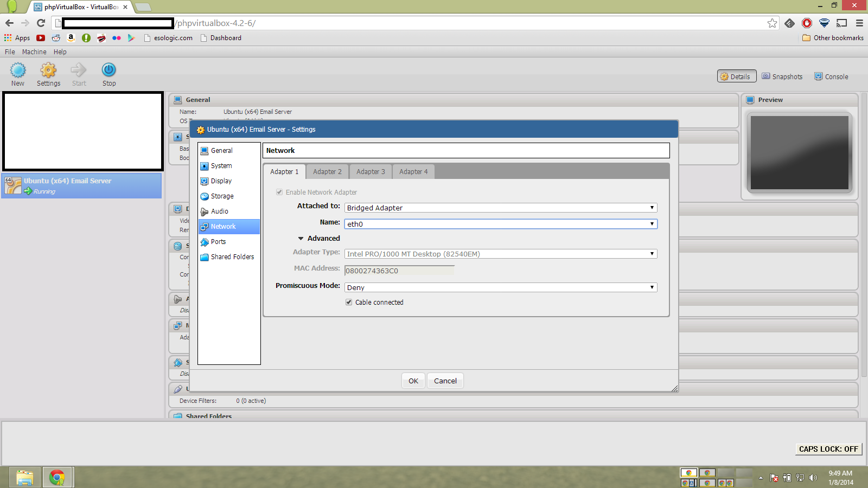Open File Explorer from taskbar
868x488 pixels.
tap(25, 478)
